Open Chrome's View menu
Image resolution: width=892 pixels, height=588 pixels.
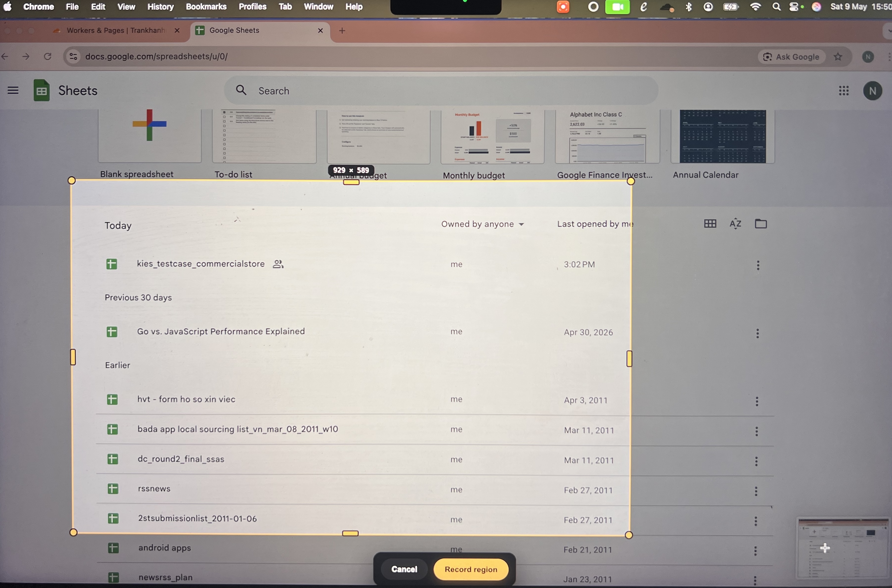126,7
